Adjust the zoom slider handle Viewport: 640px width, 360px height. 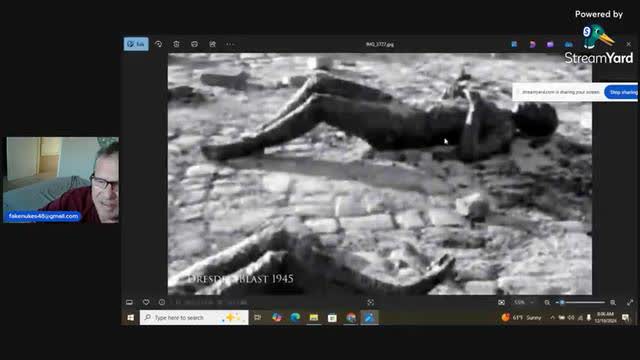coord(562,302)
